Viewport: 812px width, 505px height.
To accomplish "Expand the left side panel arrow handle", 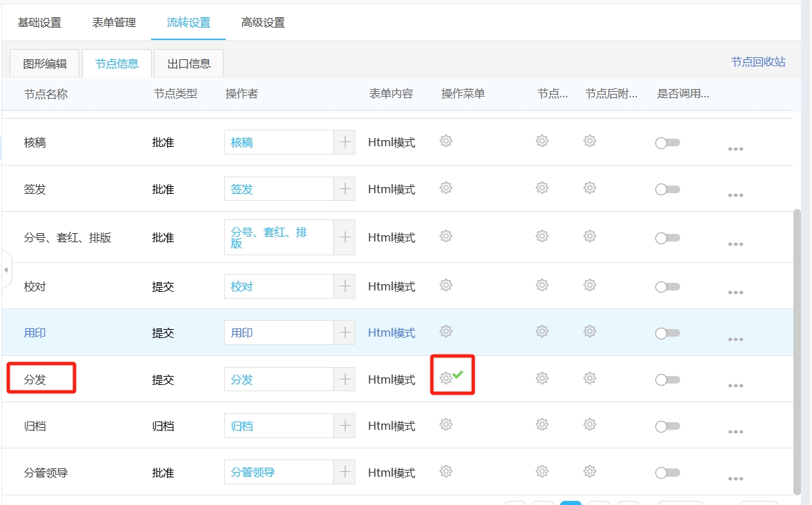I will (x=6, y=270).
